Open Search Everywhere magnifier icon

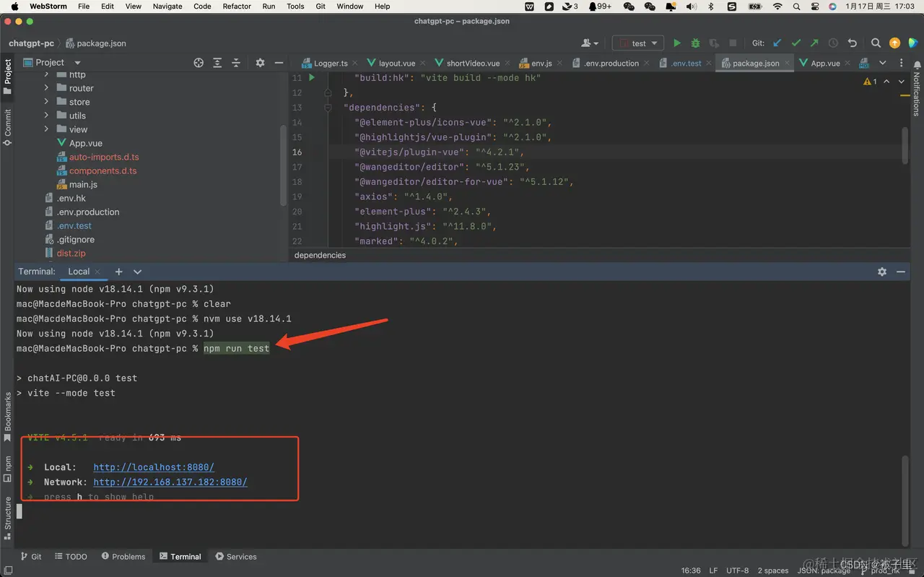point(876,43)
